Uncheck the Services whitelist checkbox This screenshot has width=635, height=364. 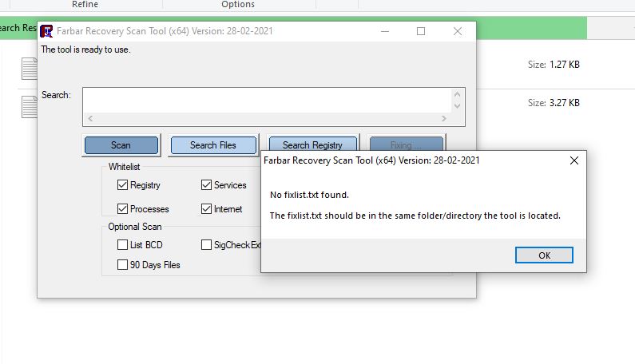[x=206, y=185]
